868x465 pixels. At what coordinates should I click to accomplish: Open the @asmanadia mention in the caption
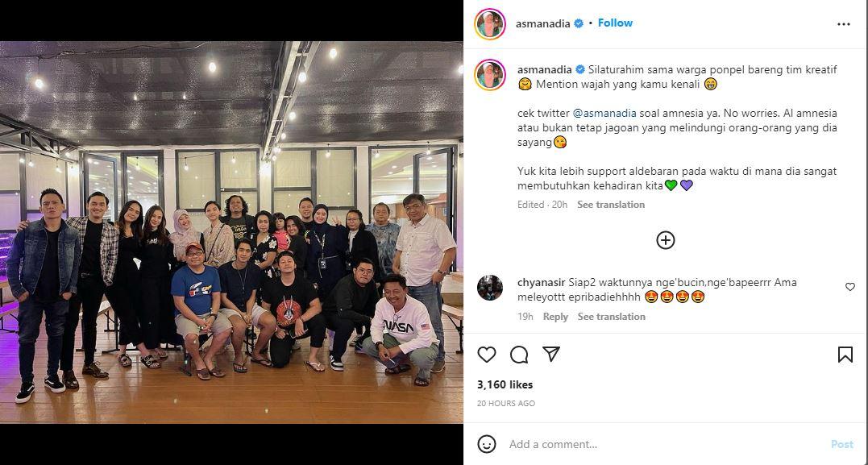[x=604, y=113]
